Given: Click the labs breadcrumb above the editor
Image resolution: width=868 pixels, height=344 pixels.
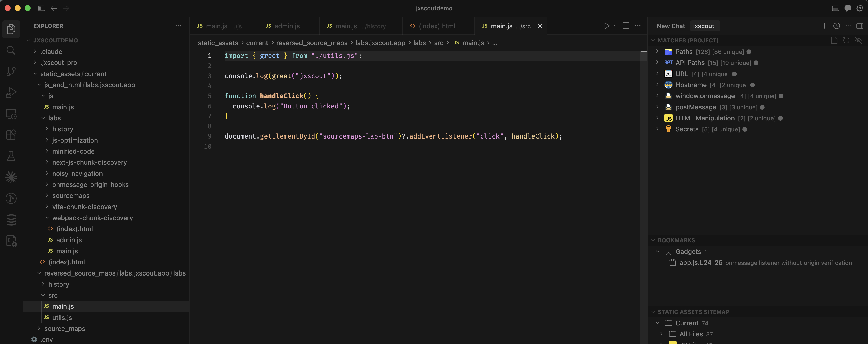Looking at the screenshot, I should (420, 43).
